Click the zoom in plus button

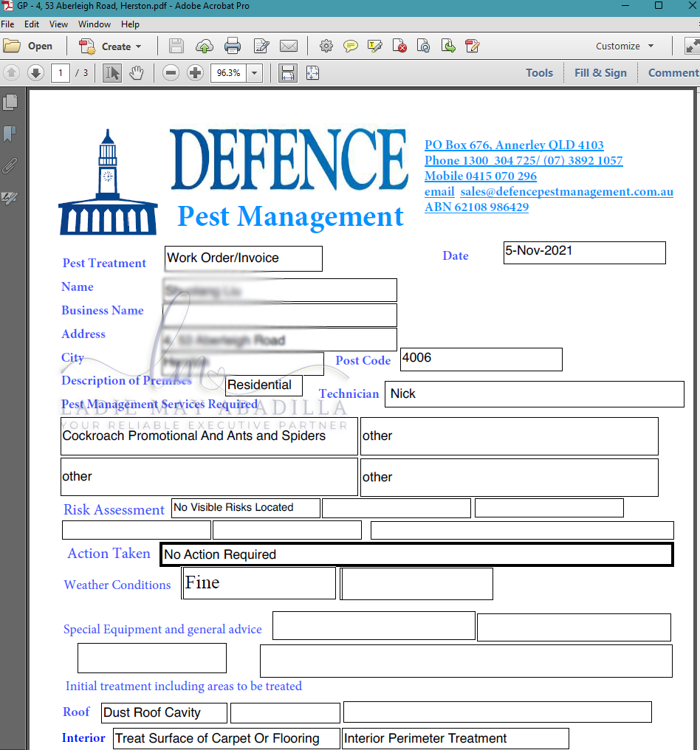[x=195, y=73]
